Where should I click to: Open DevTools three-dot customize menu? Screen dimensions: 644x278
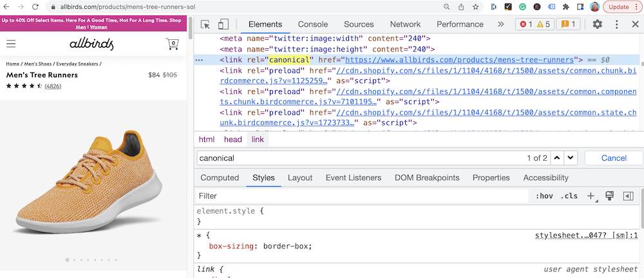coord(616,24)
